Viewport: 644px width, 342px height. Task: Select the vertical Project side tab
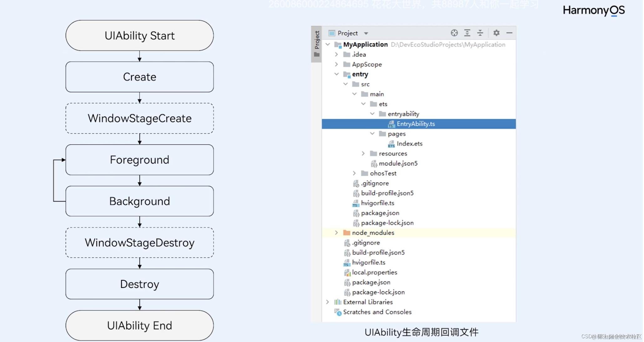click(x=317, y=40)
